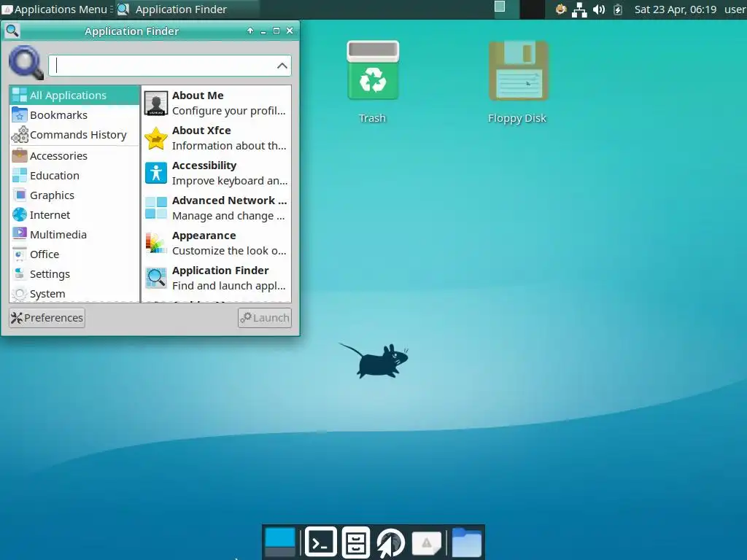The height and width of the screenshot is (560, 747).
Task: Click the Appearance settings icon
Action: 156,243
